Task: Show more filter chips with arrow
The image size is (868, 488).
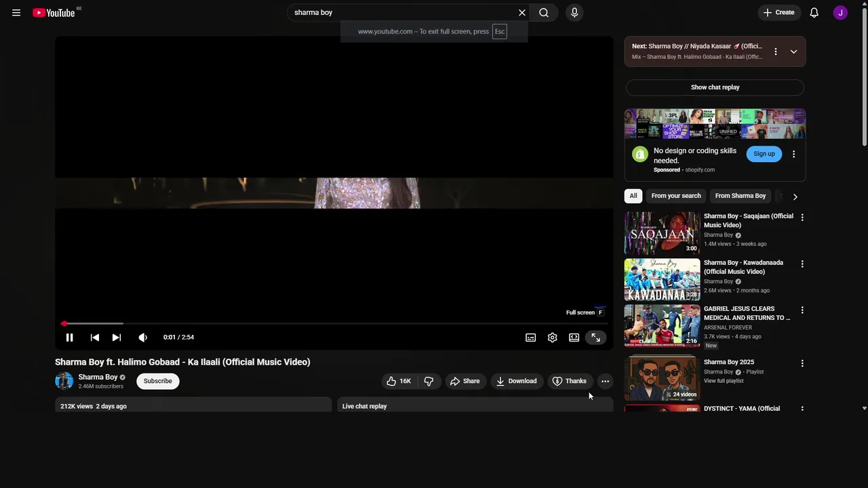Action: click(795, 197)
